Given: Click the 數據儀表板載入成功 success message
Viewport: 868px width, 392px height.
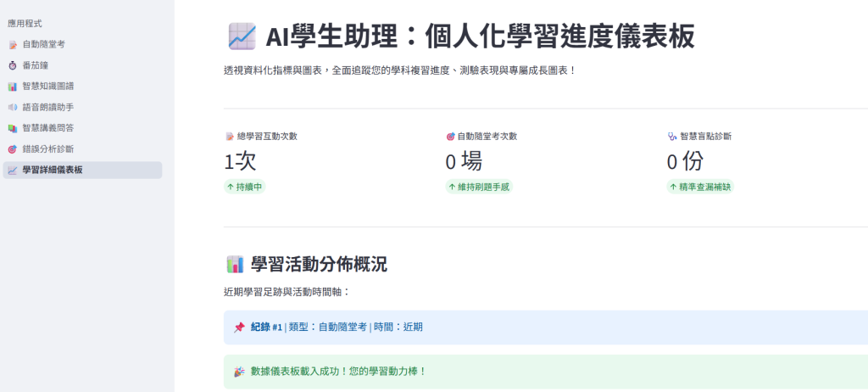Looking at the screenshot, I should click(546, 372).
